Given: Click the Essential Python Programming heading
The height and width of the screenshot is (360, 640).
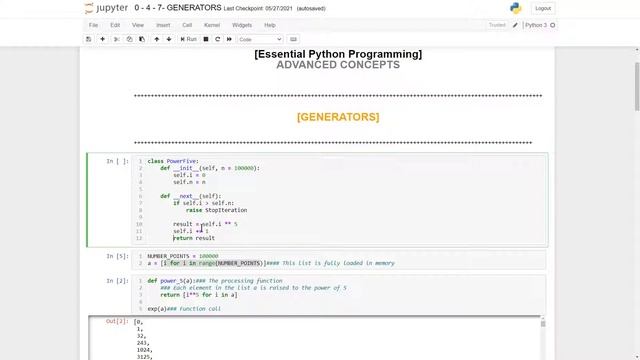Looking at the screenshot, I should tap(338, 54).
